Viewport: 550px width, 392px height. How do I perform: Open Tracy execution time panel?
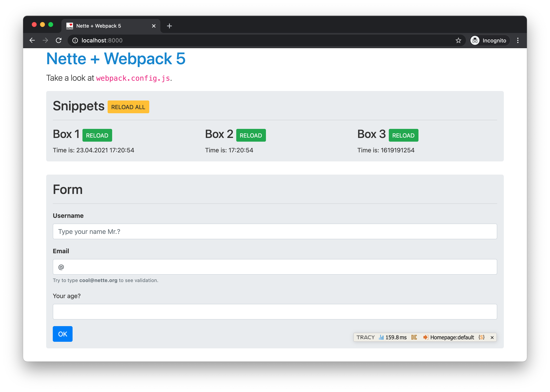point(393,337)
